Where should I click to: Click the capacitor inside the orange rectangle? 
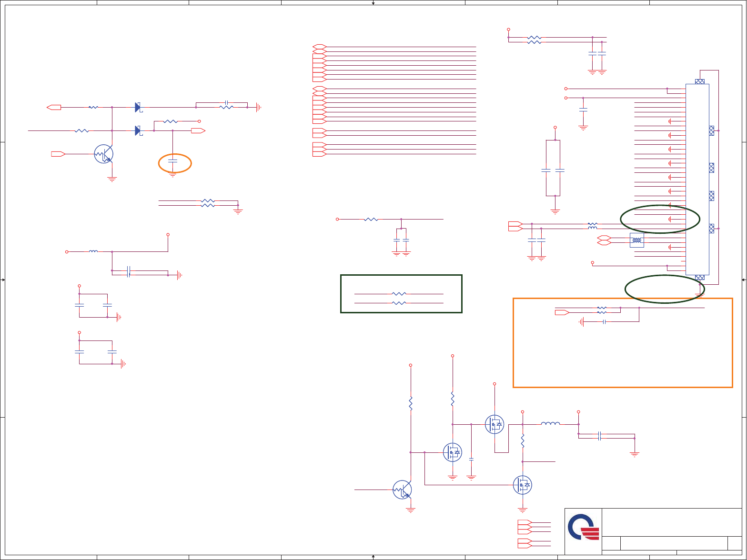(x=604, y=321)
